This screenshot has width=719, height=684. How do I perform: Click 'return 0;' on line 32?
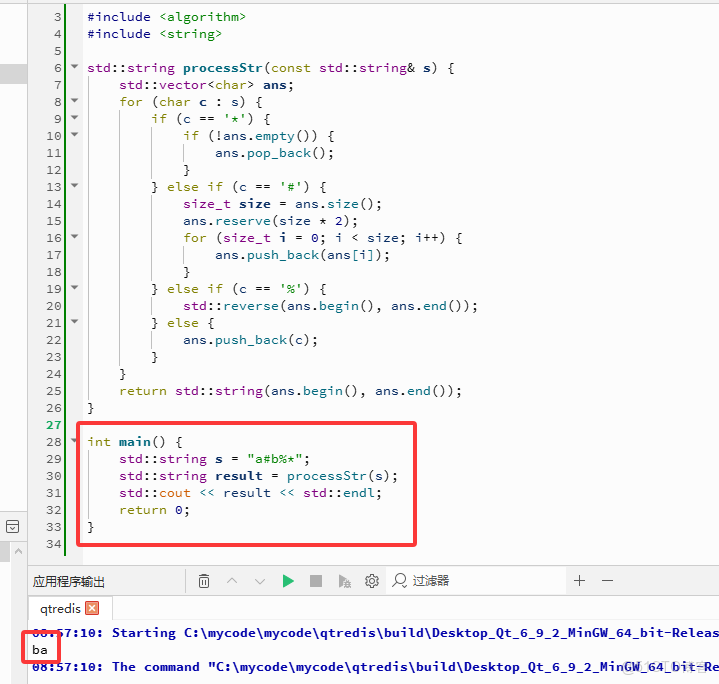(155, 510)
